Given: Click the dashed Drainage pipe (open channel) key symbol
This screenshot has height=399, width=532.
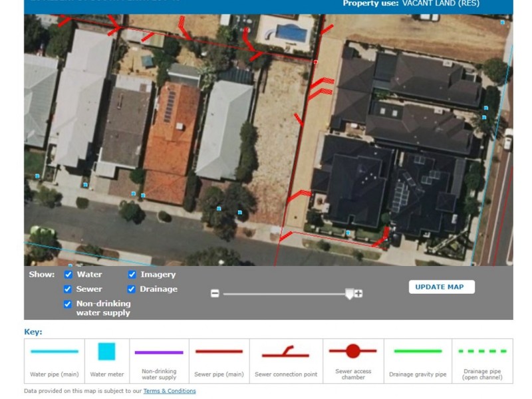Looking at the screenshot, I should point(482,351).
